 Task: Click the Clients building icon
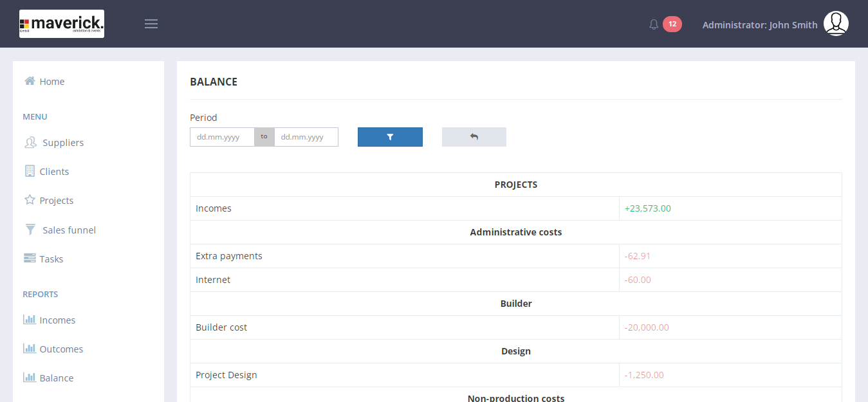(x=30, y=171)
